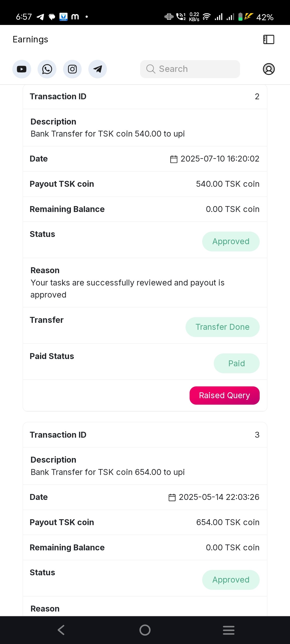Tap the magnifier search icon

pos(151,69)
